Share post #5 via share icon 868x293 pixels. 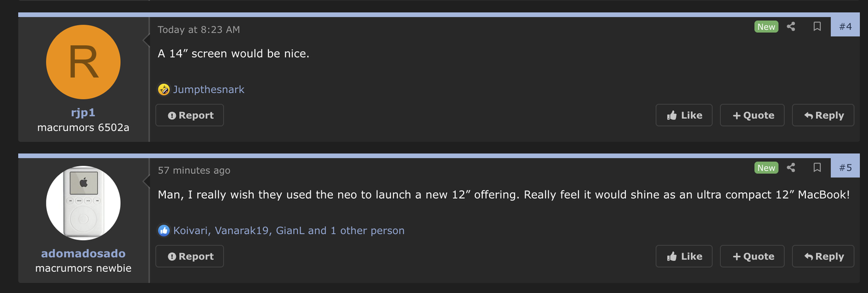[791, 168]
